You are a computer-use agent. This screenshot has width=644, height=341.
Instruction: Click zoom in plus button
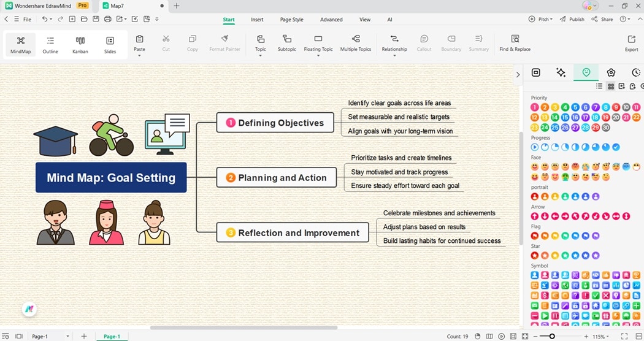(x=586, y=337)
